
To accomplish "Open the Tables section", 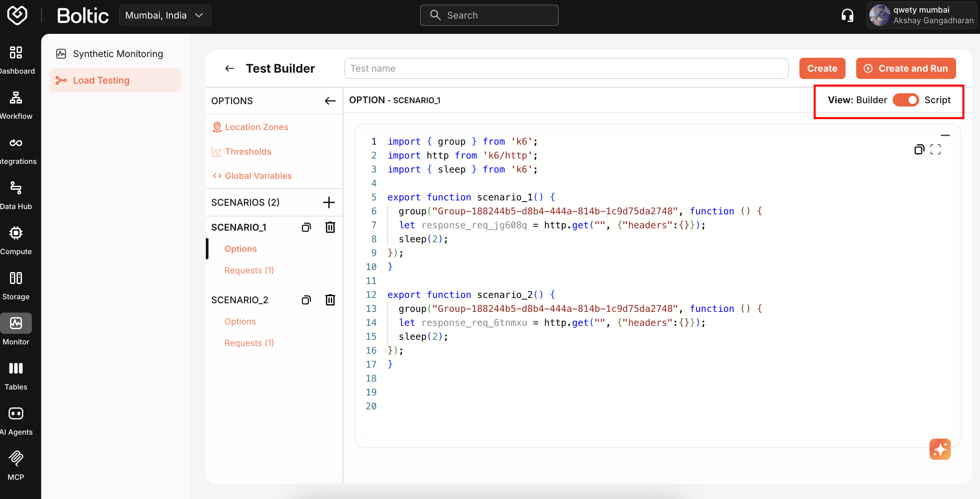I will point(16,375).
